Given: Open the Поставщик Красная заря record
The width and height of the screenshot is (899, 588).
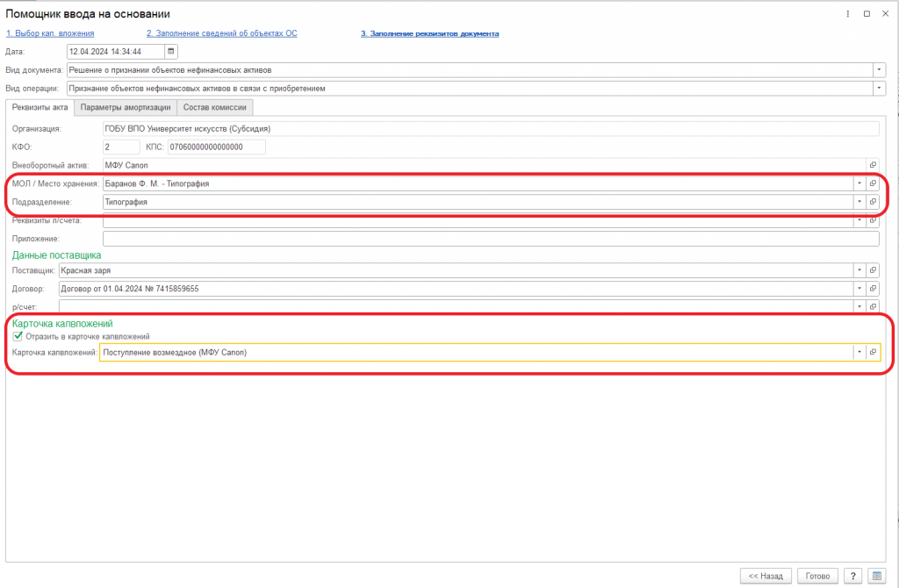Looking at the screenshot, I should point(873,270).
